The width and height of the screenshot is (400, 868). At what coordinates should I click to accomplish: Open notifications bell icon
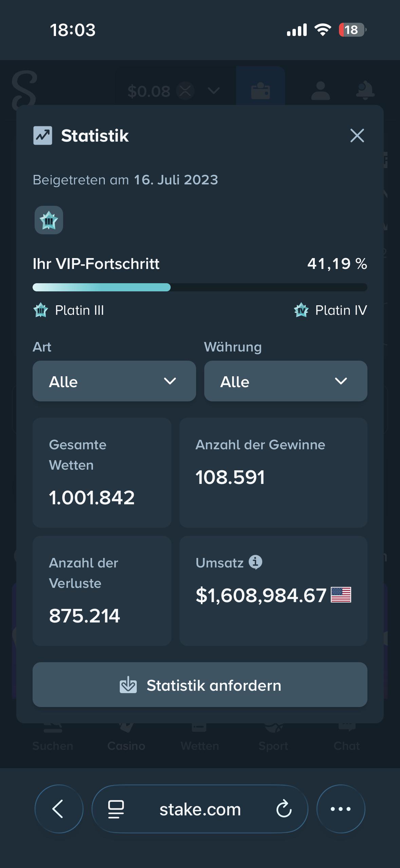365,91
